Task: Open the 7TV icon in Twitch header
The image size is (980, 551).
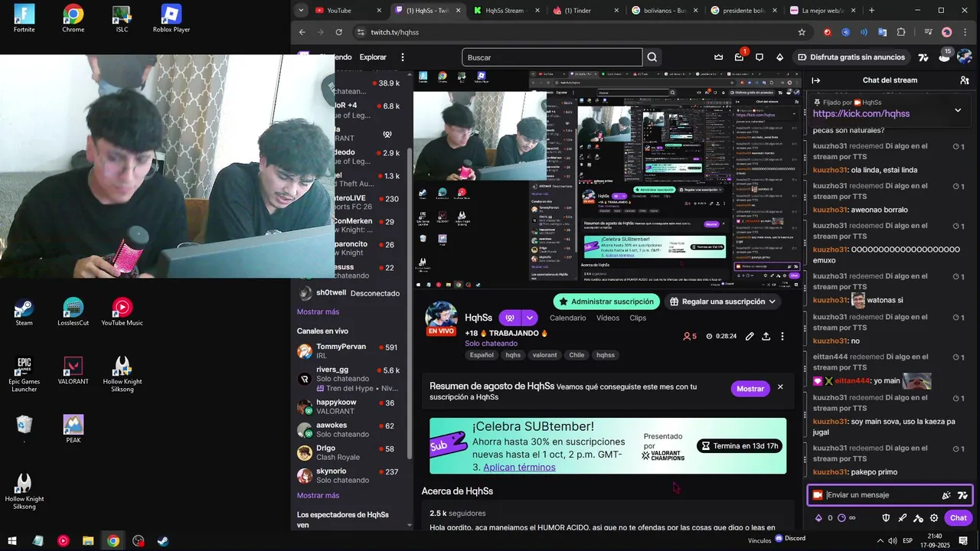Action: point(923,57)
